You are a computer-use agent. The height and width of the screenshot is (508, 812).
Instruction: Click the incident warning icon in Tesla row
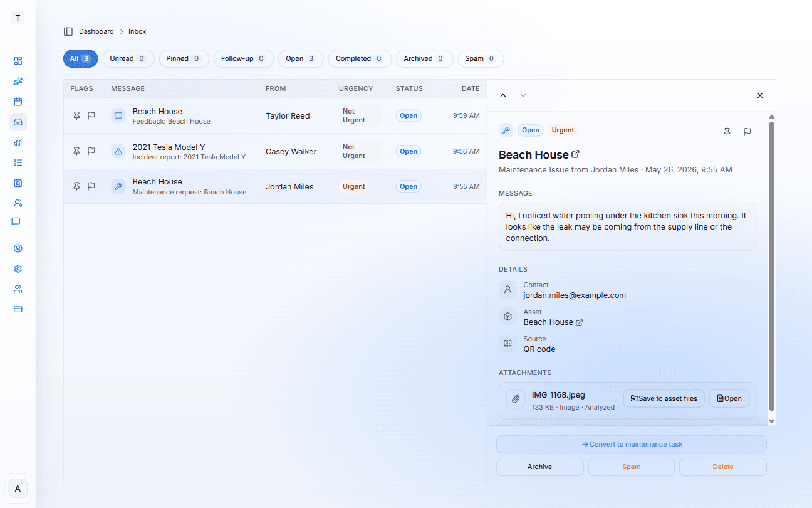pos(118,151)
